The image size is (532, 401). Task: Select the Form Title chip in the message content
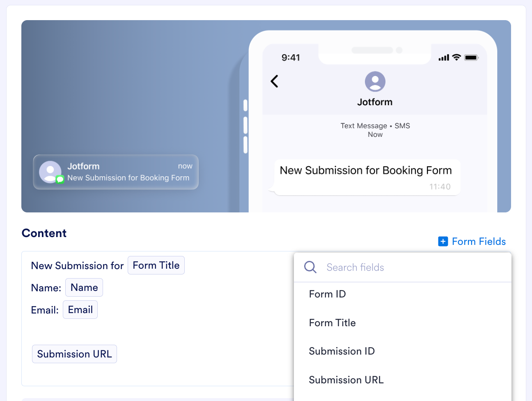point(156,265)
